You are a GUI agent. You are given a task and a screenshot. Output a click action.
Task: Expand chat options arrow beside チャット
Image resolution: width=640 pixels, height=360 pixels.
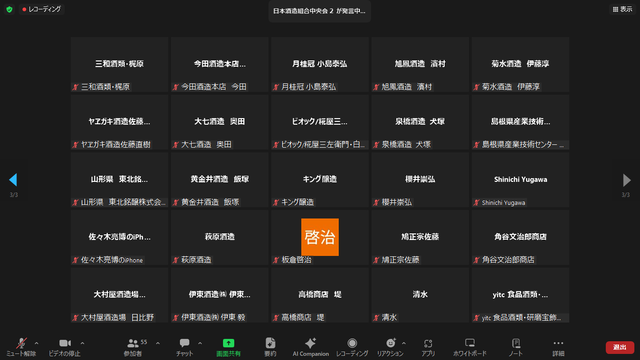(200, 343)
